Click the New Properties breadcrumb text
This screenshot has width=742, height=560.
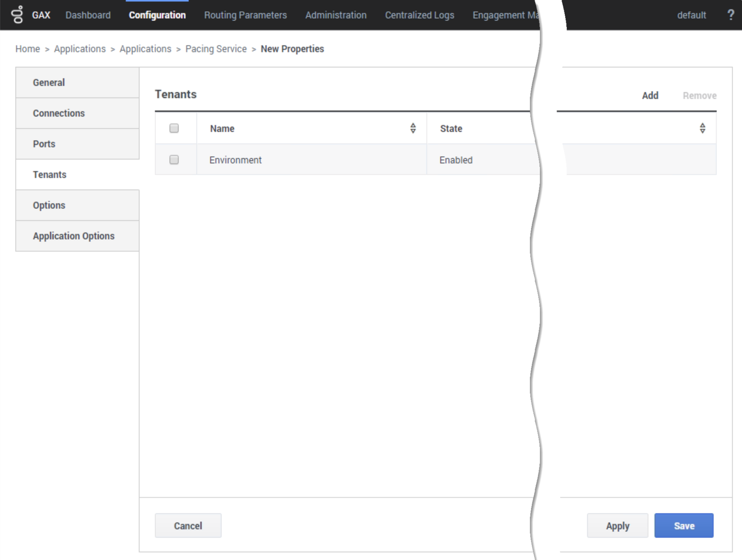[292, 49]
